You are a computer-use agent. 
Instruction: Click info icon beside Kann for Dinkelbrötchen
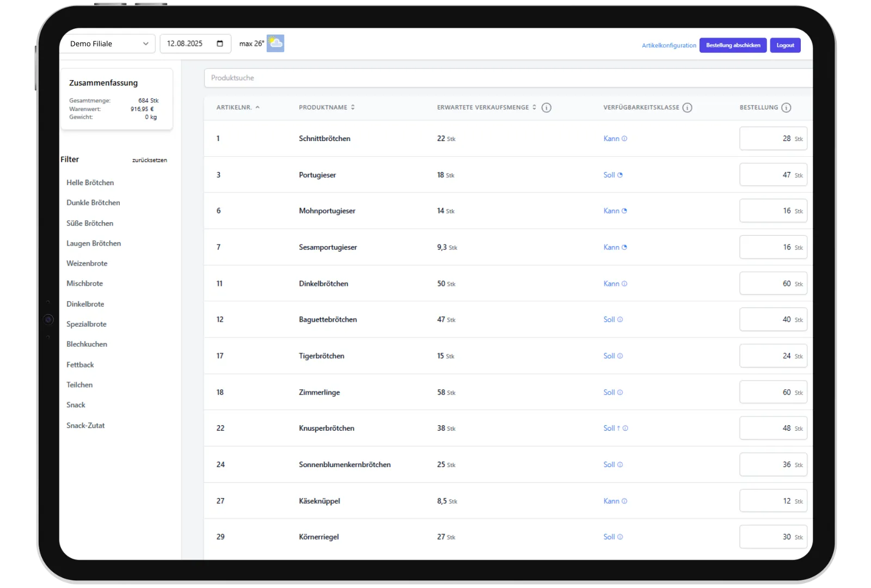click(624, 284)
